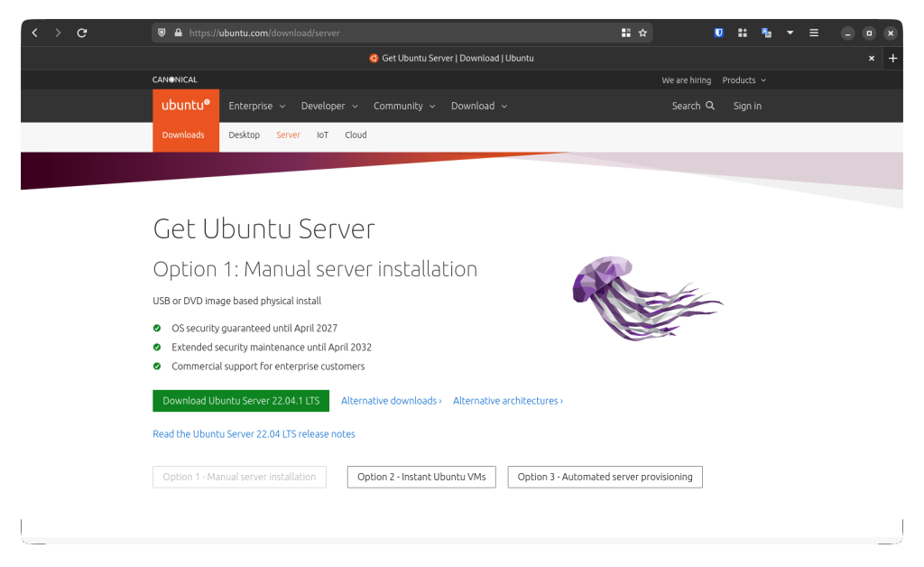Click the Get Ubuntu Server heading

pos(264,228)
